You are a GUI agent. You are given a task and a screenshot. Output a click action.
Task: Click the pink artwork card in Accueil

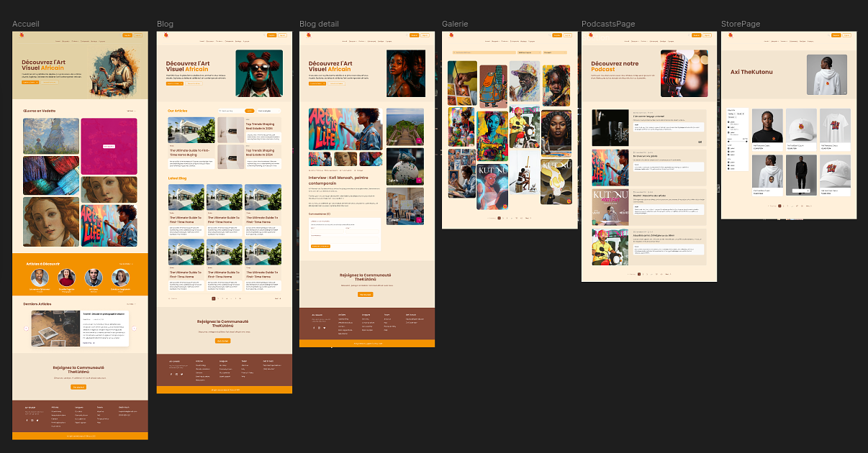pyautogui.click(x=109, y=146)
